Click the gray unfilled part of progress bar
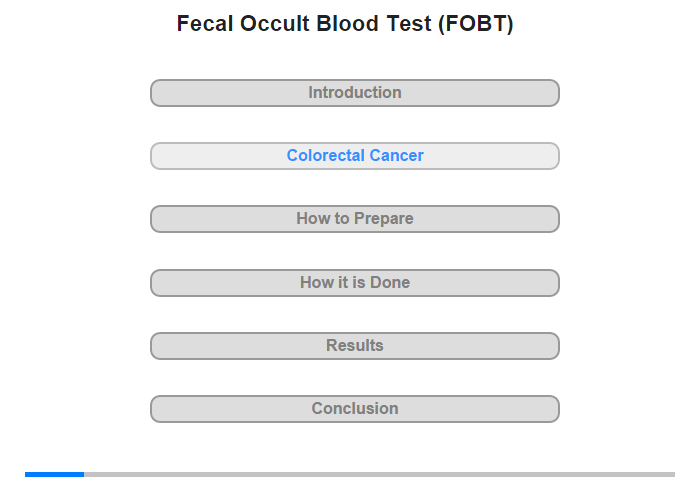Image resolution: width=700 pixels, height=480 pixels. pos(379,474)
